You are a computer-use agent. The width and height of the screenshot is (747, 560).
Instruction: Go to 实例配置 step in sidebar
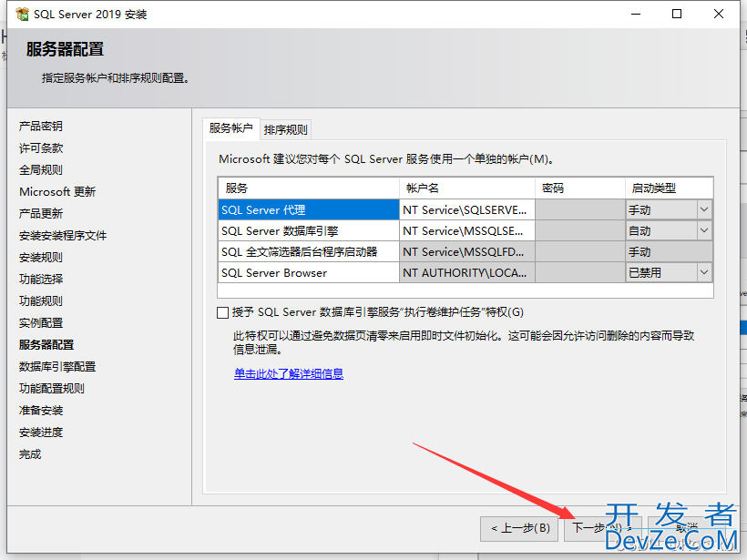(x=41, y=323)
